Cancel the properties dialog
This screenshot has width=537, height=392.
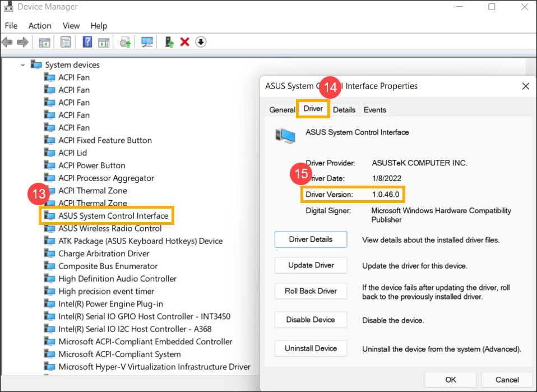point(507,380)
